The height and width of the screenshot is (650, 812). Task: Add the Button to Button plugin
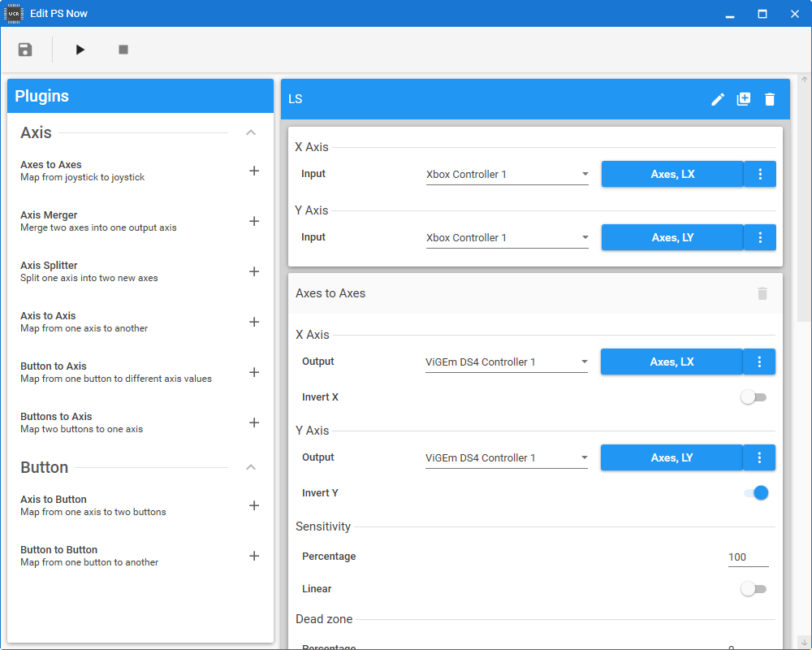[x=253, y=556]
